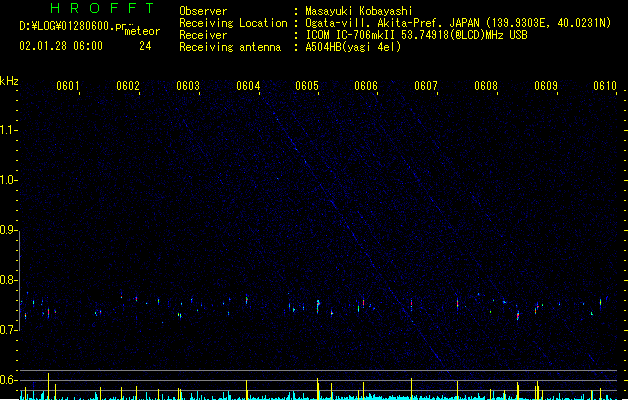Click the 0607 time axis marker

tap(426, 85)
